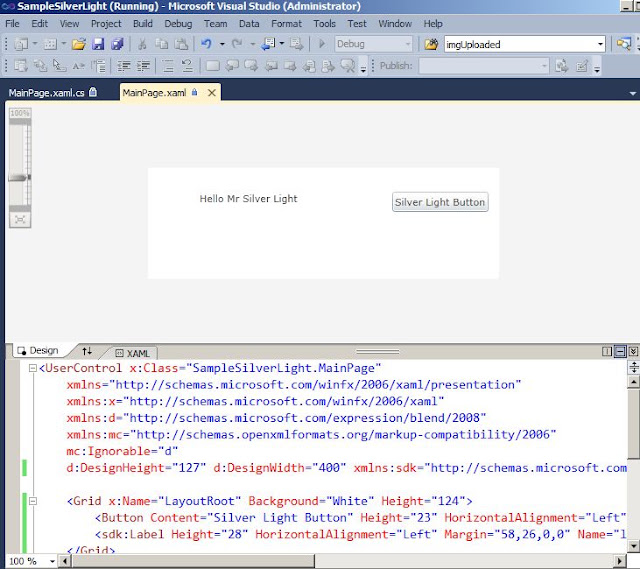Click the Save icon in toolbar
The image size is (640, 569).
tap(98, 44)
